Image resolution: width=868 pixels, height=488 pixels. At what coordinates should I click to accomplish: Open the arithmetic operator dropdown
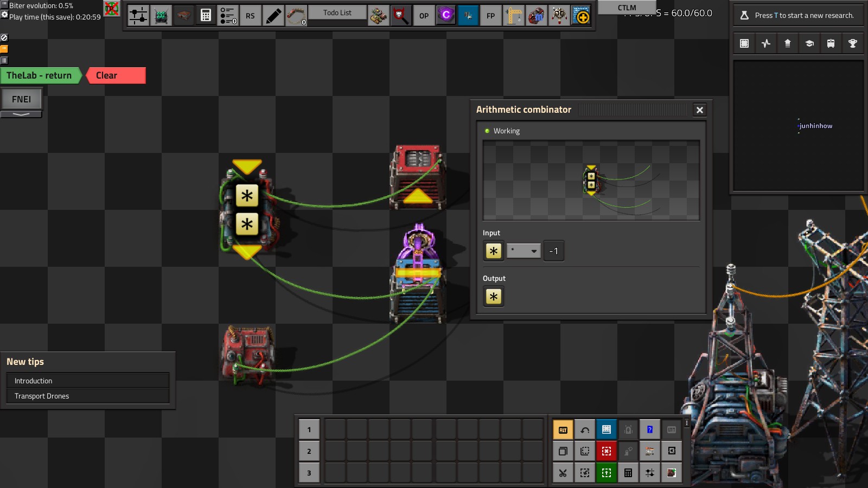click(x=524, y=251)
